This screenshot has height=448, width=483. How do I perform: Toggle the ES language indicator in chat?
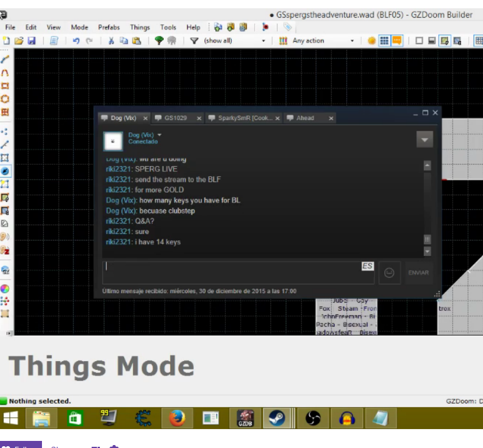[368, 266]
